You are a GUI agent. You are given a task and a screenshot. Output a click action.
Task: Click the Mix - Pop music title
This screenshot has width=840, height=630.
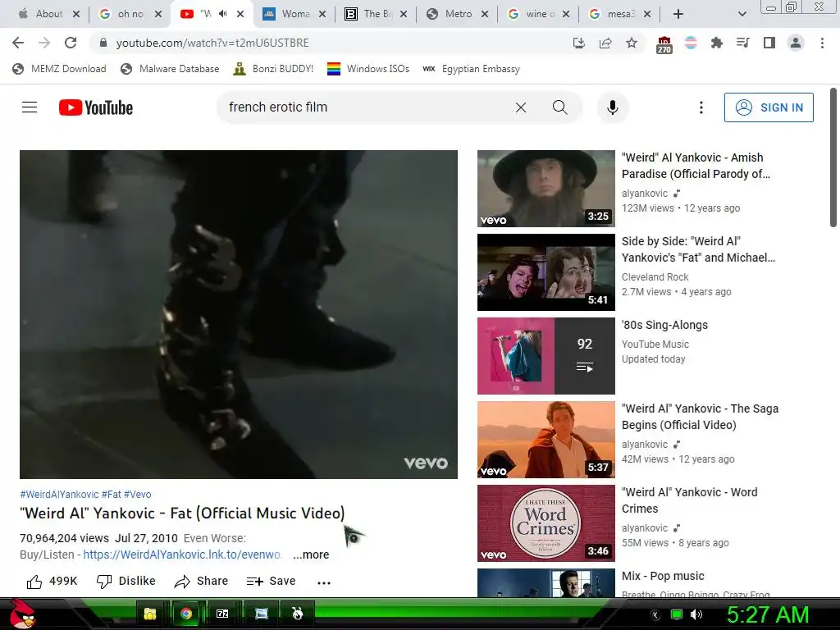pos(663,576)
